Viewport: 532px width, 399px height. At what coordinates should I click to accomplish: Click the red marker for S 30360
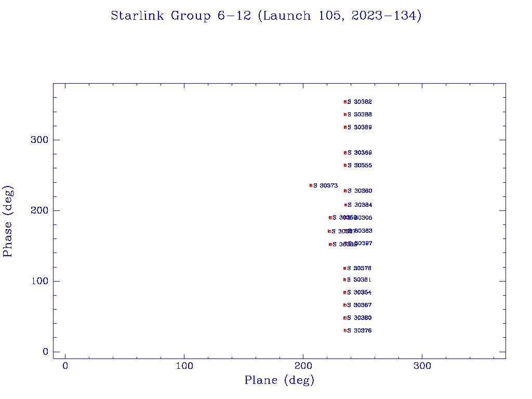click(x=345, y=191)
